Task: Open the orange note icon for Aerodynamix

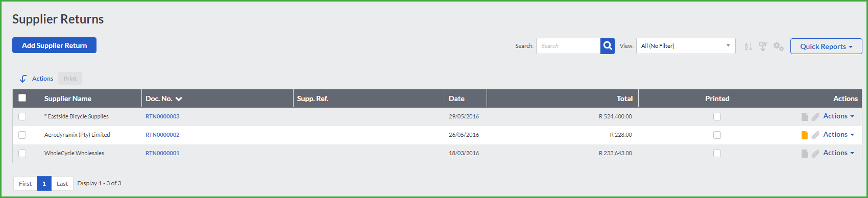Action: point(805,135)
